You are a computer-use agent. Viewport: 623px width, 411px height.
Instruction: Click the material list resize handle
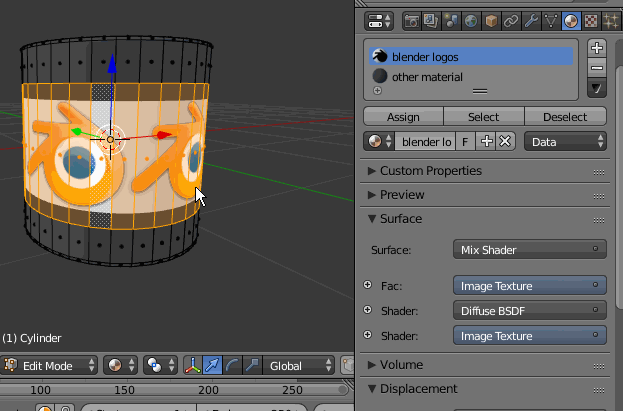tap(480, 91)
